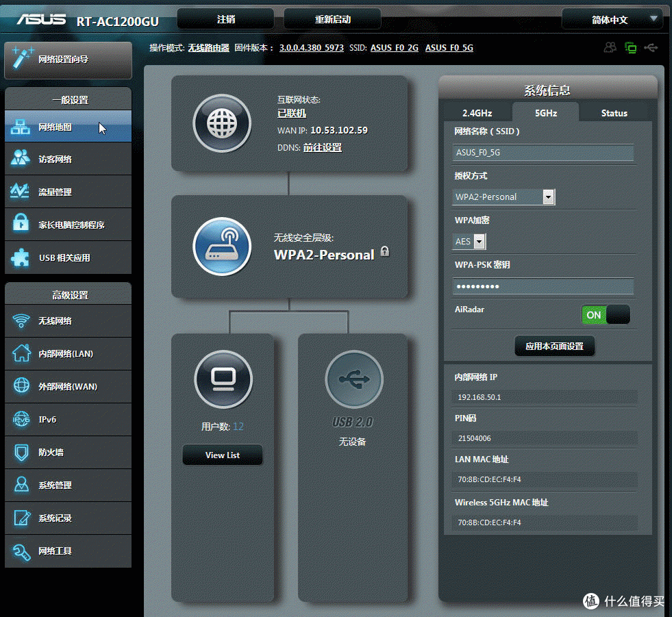Click the 已联机 connected status link
672x617 pixels.
[292, 113]
